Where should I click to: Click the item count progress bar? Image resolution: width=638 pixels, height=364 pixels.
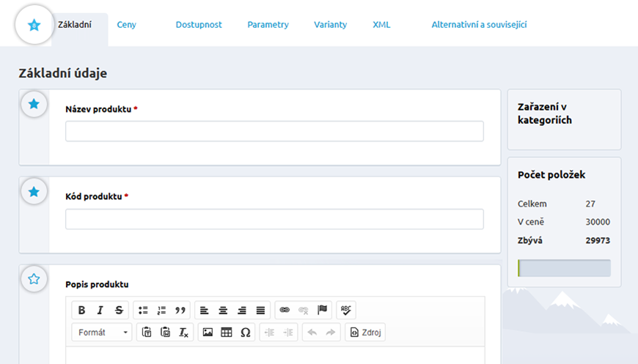(564, 268)
